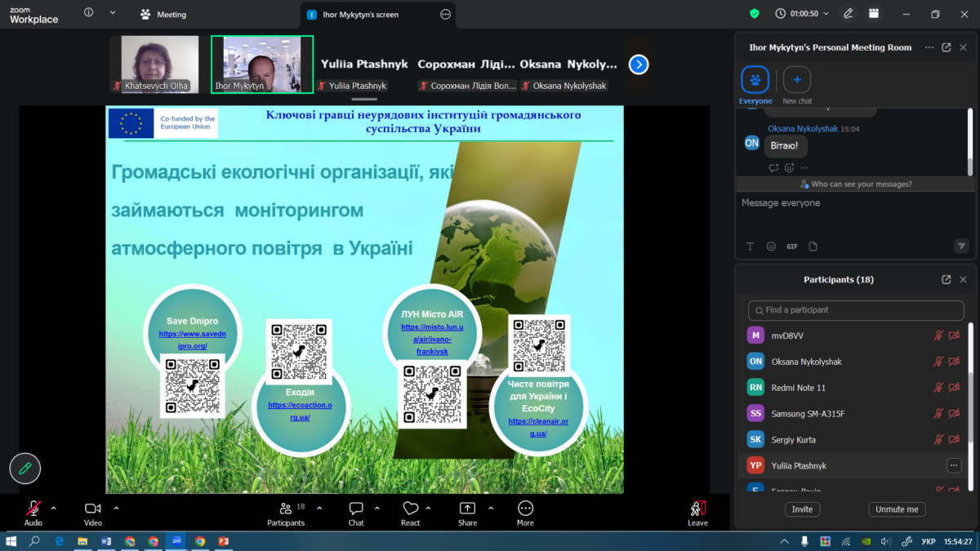Click the pen icon in the top bar
The image size is (980, 551).
coord(849,13)
